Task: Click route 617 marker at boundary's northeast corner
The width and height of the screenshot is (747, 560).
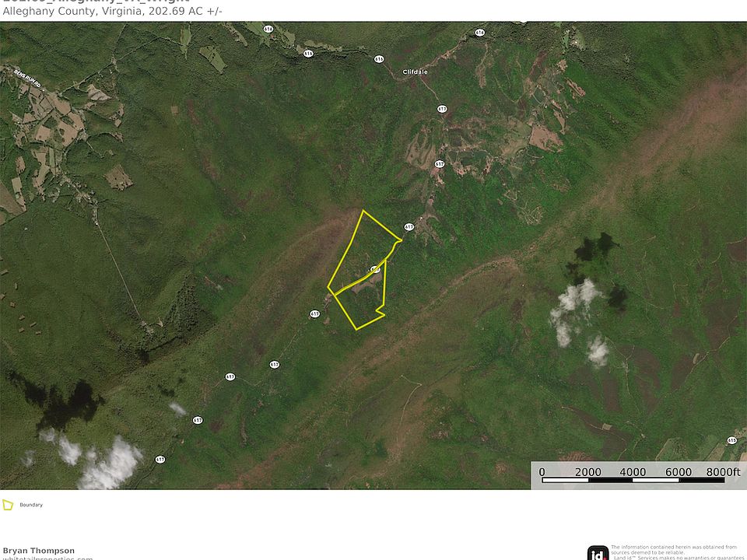Action: coord(409,227)
